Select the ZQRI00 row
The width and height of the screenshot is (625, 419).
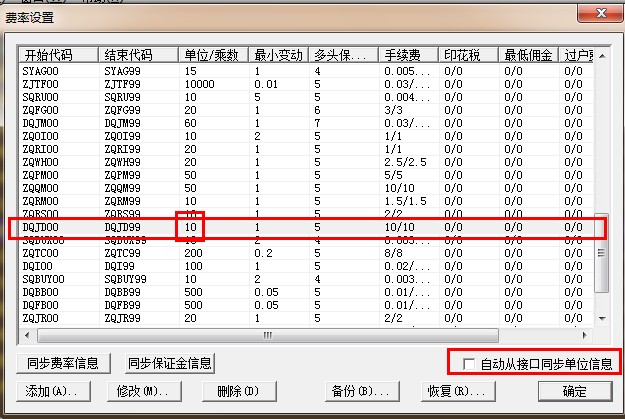[307, 149]
